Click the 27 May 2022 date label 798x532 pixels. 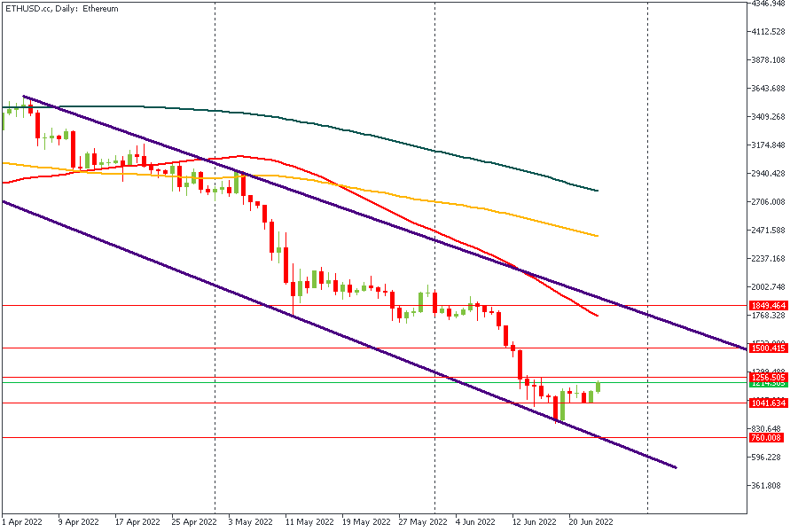coord(423,522)
